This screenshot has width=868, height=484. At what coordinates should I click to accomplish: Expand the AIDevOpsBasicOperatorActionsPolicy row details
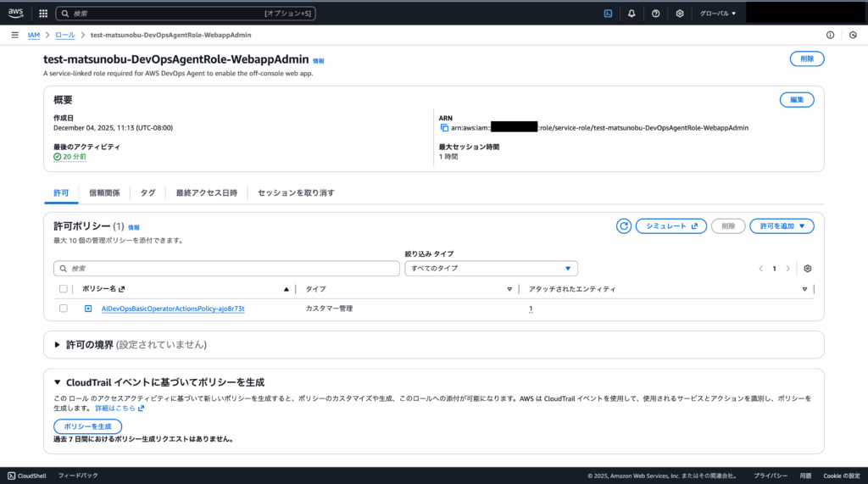[x=88, y=309]
